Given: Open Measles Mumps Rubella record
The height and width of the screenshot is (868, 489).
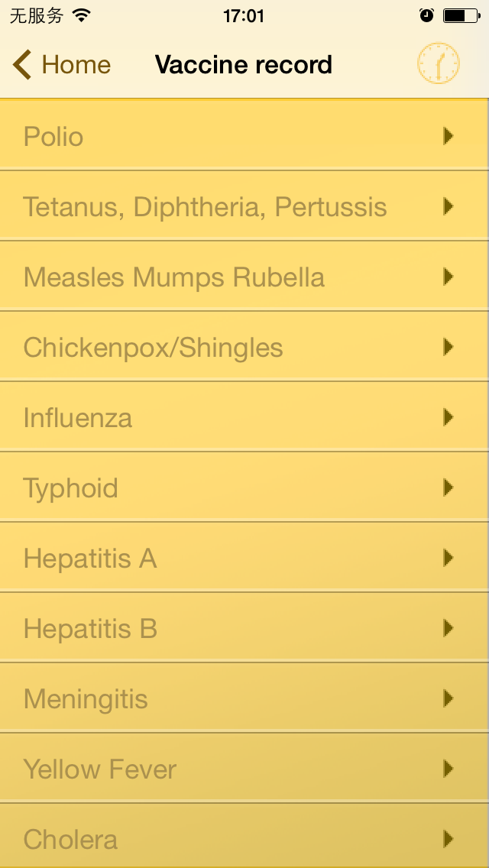Looking at the screenshot, I should [x=244, y=277].
